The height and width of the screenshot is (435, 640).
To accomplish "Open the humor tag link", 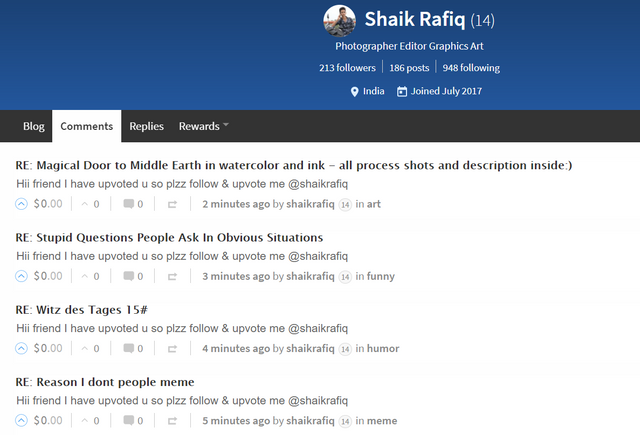I will coord(383,348).
